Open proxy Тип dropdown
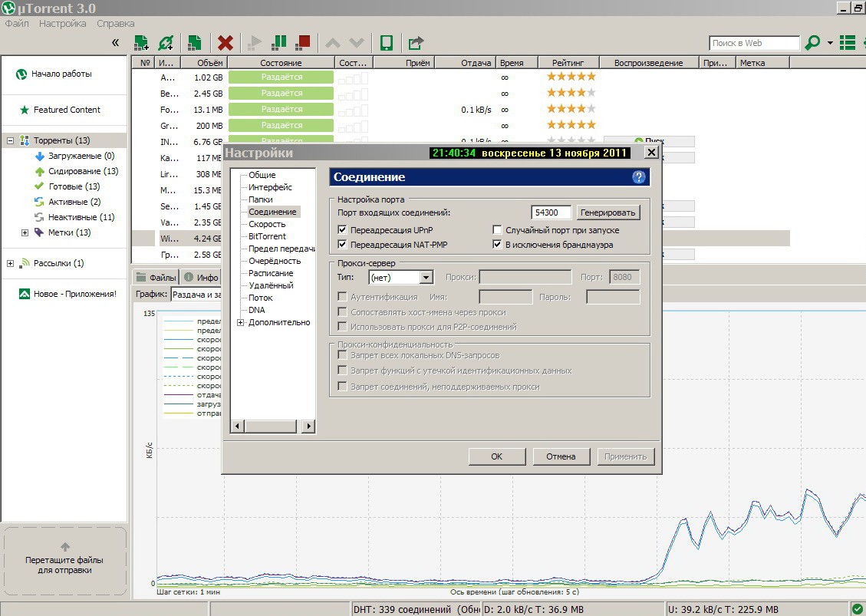Viewport: 866px width, 616px height. tap(401, 278)
